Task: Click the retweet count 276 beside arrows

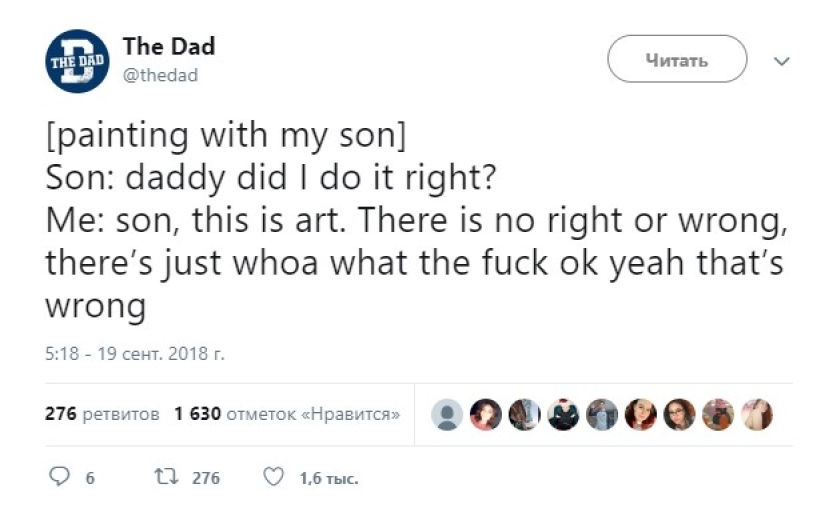Action: (206, 478)
